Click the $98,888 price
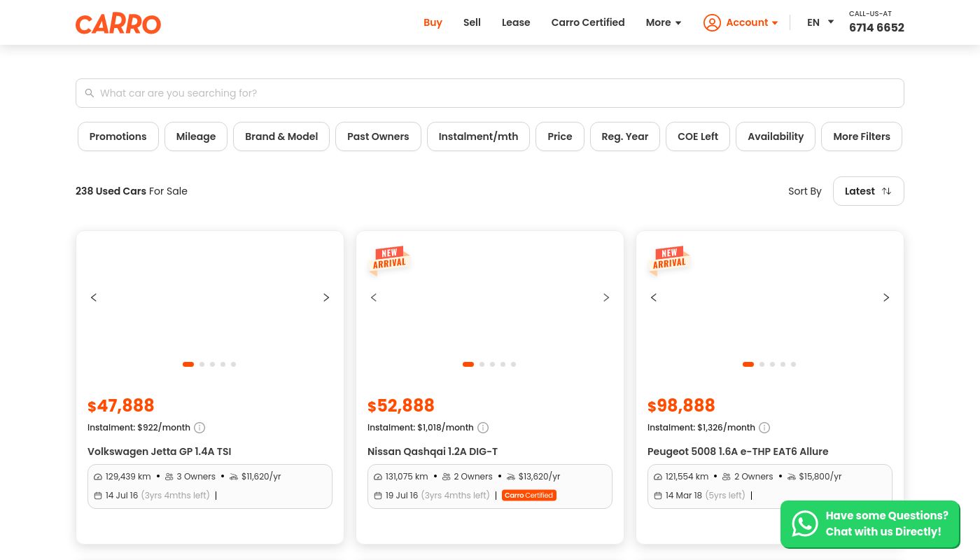Image resolution: width=980 pixels, height=560 pixels. click(681, 406)
